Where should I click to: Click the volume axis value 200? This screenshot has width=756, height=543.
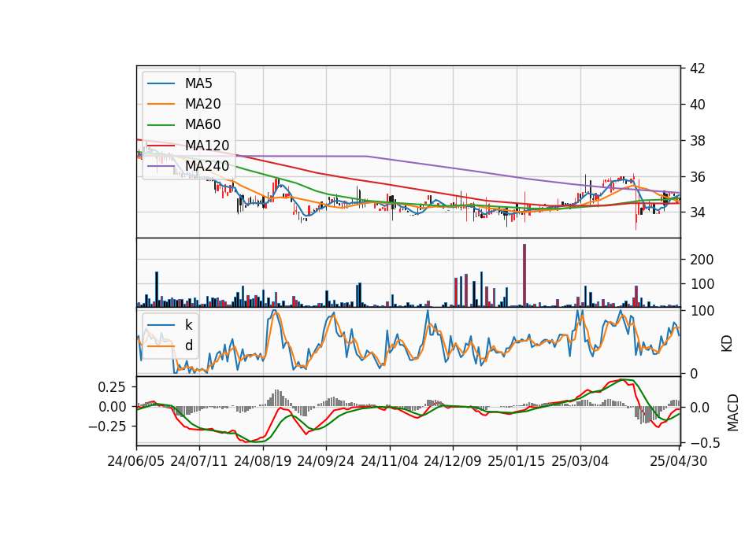point(702,260)
